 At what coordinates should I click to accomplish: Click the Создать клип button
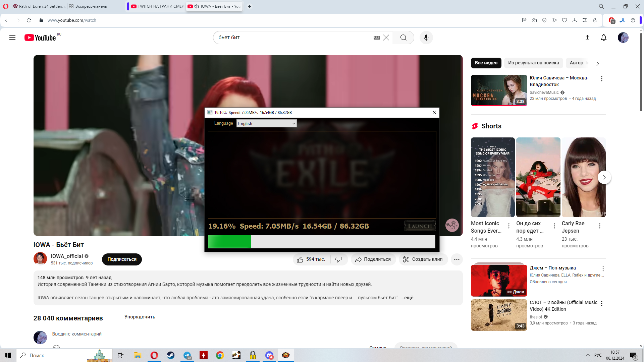(x=423, y=259)
